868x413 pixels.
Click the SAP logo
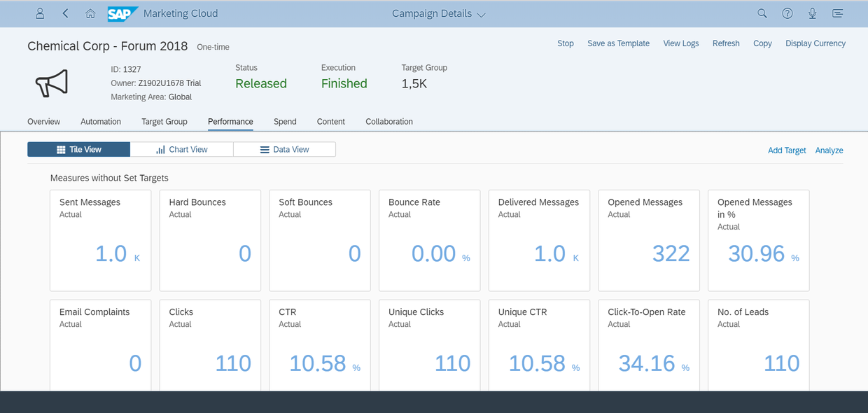coord(122,13)
